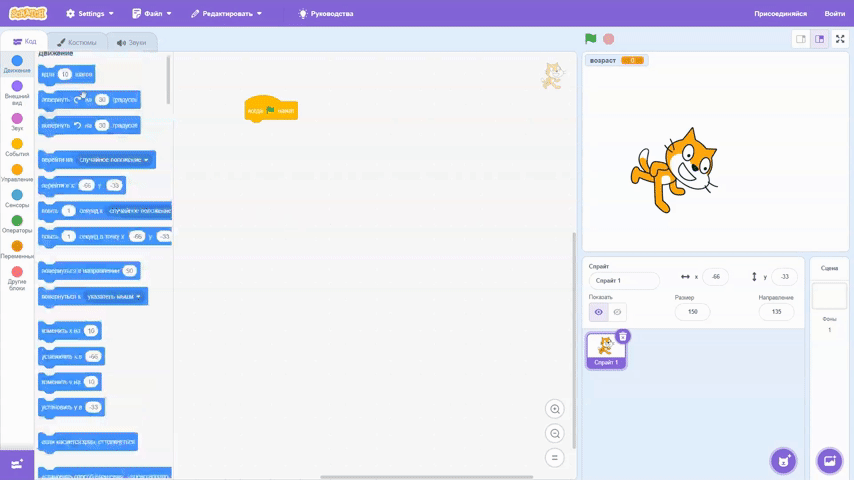Select Звук block category

click(x=17, y=121)
